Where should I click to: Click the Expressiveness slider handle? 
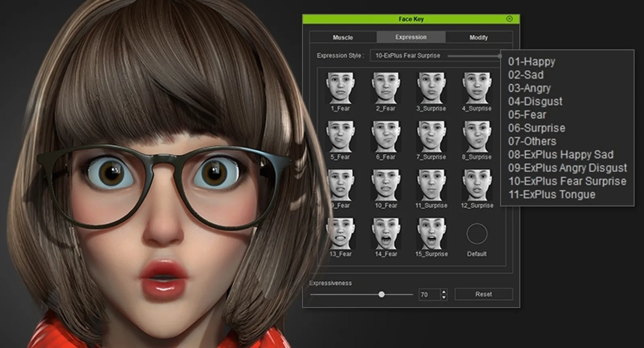pyautogui.click(x=382, y=294)
